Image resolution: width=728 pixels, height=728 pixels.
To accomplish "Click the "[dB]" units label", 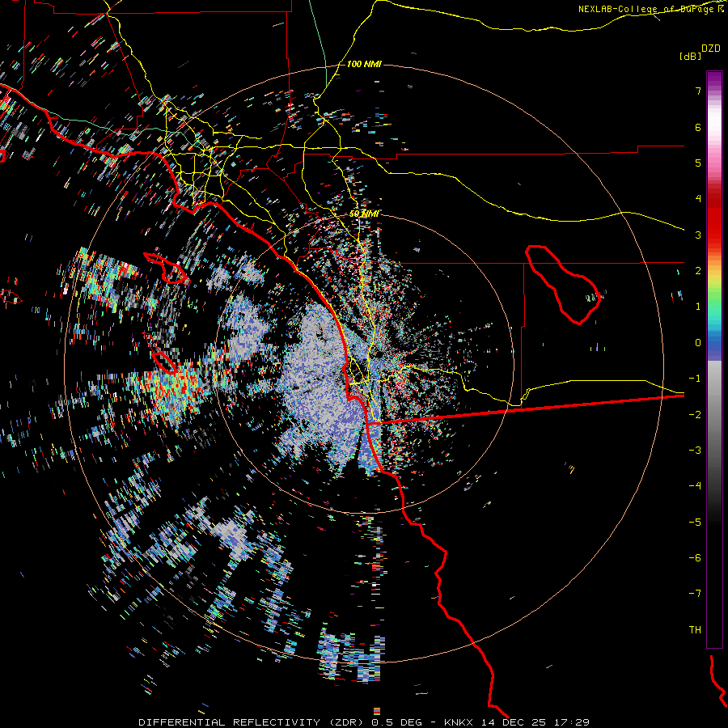I will (690, 56).
